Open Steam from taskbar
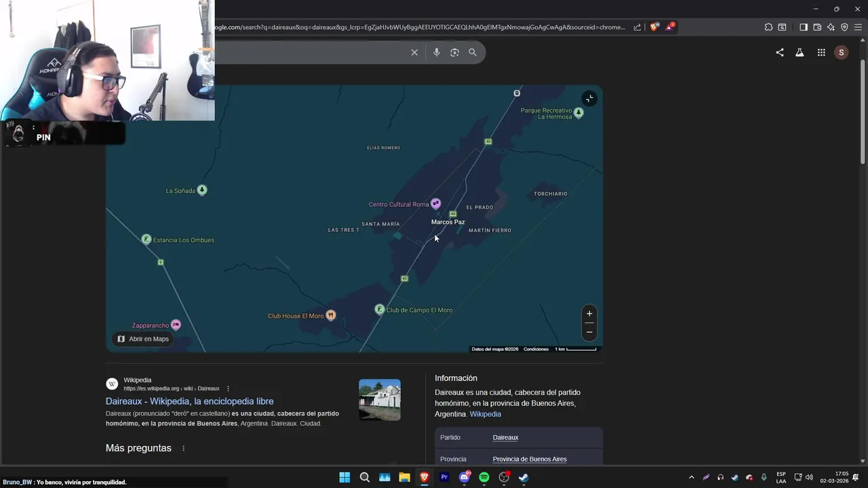868x488 pixels. pos(524,477)
